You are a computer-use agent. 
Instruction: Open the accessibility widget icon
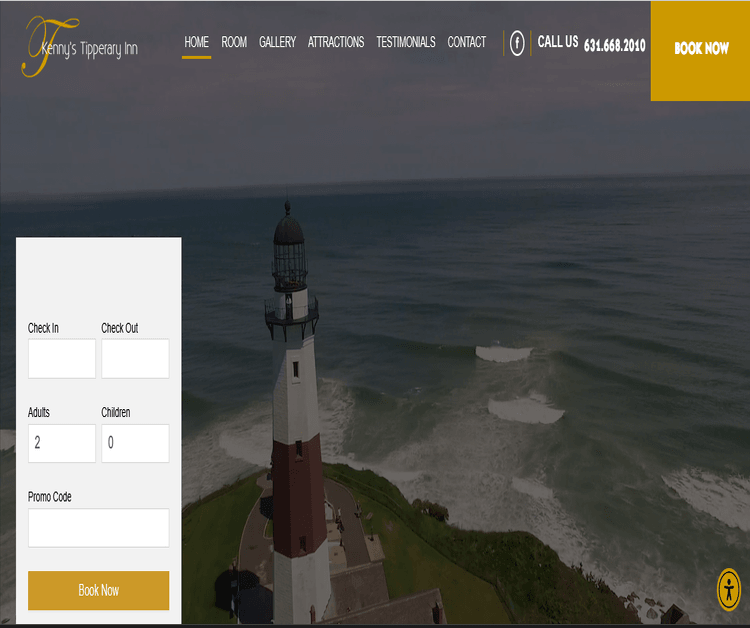point(729,589)
